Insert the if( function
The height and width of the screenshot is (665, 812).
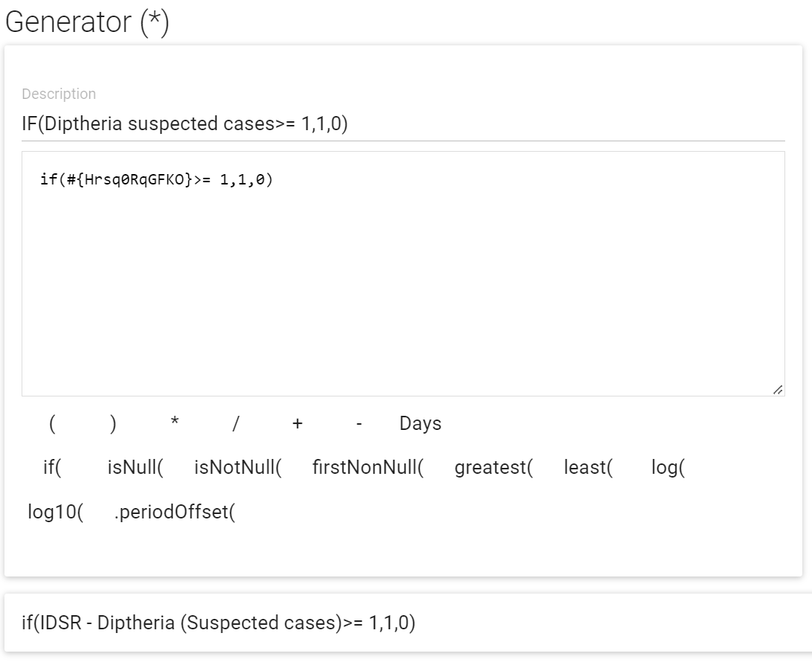[x=52, y=467]
